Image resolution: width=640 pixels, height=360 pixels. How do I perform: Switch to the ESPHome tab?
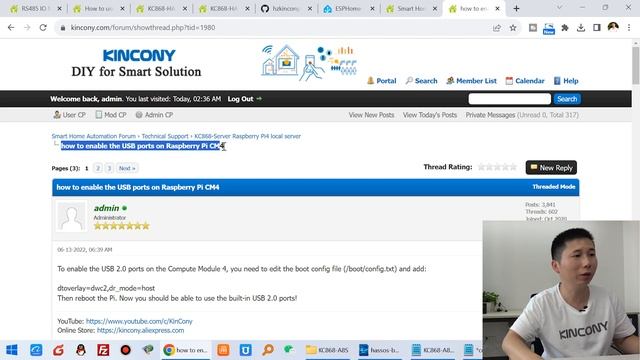coord(348,8)
